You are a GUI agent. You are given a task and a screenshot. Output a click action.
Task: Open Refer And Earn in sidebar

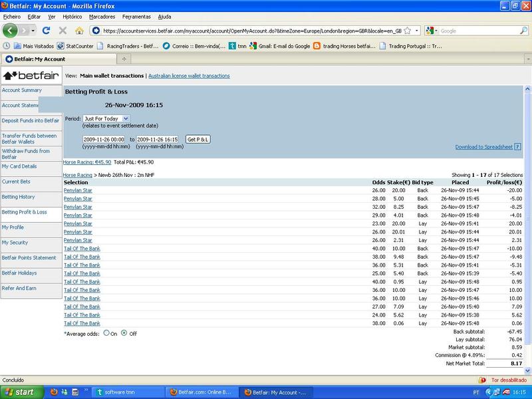click(x=19, y=288)
